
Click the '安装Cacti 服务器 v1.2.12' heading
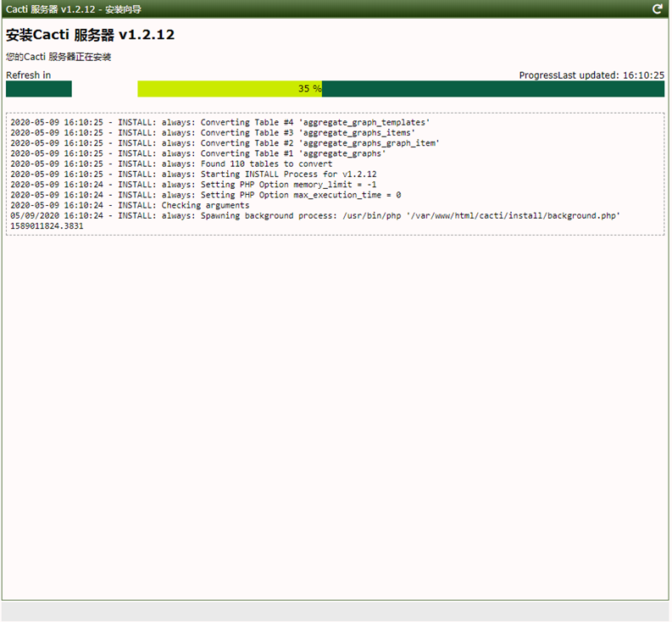[91, 35]
